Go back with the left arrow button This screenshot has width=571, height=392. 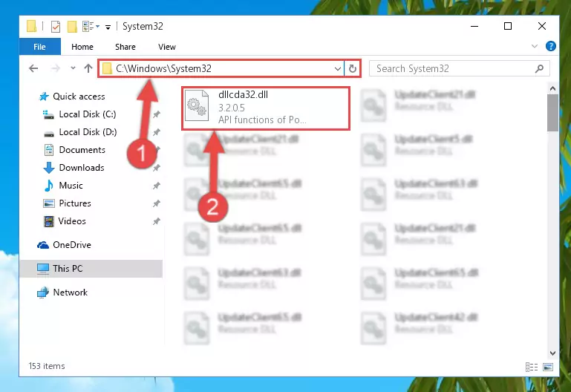pyautogui.click(x=33, y=68)
